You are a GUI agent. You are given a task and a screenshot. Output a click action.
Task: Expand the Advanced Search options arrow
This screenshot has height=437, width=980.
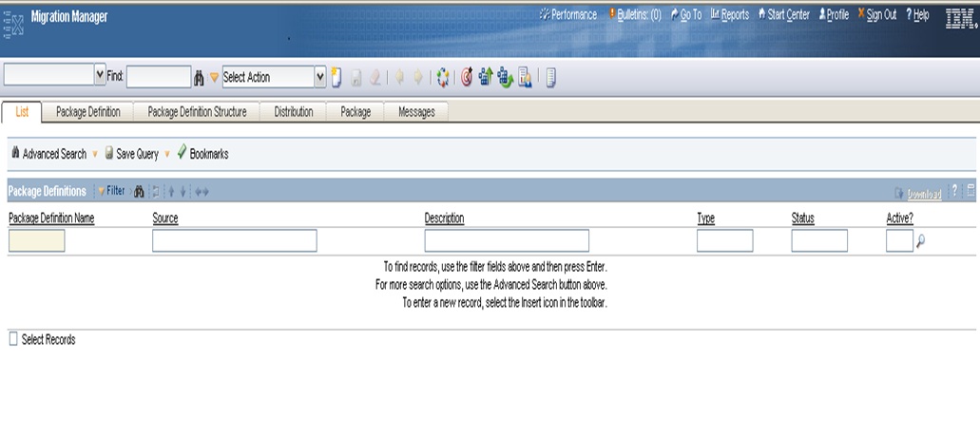click(95, 154)
